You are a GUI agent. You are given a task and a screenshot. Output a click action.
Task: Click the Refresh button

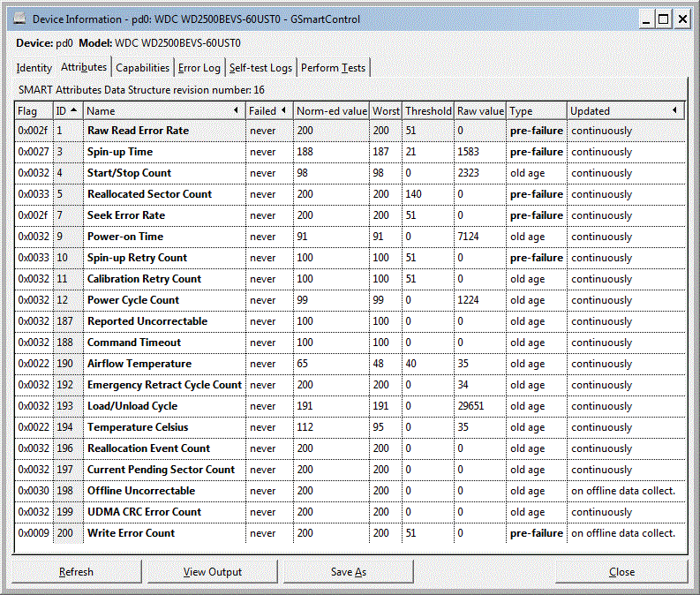(76, 572)
